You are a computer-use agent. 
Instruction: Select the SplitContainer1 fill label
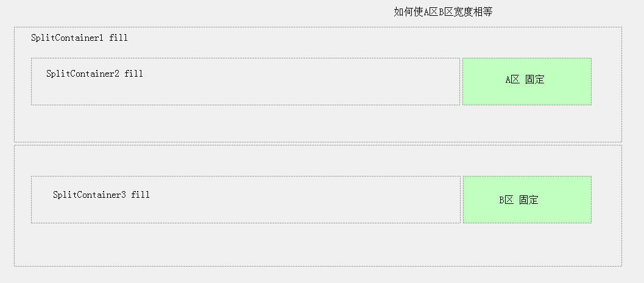(x=79, y=38)
